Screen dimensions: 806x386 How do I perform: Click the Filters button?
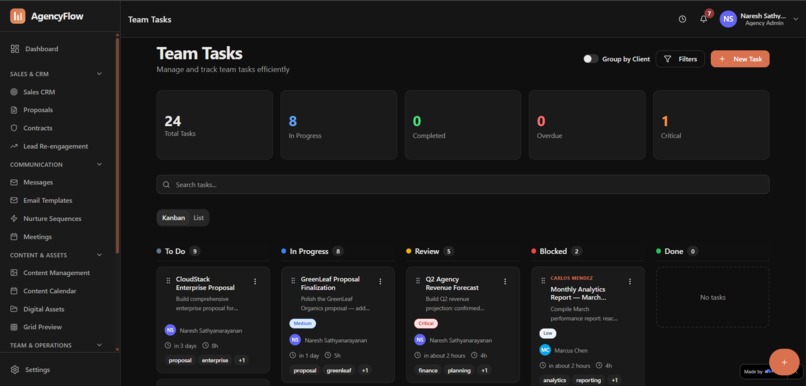tap(680, 59)
